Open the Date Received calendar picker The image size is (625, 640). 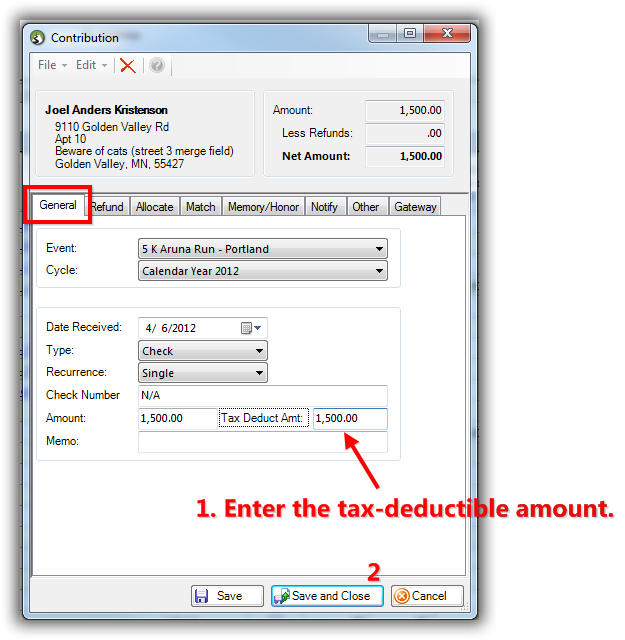coord(250,328)
